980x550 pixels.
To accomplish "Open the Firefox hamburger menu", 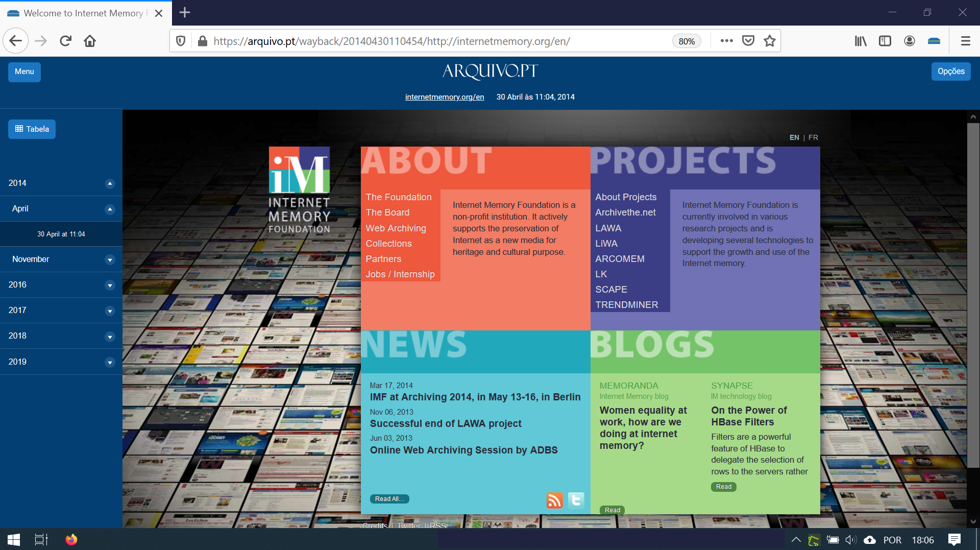I will point(966,41).
